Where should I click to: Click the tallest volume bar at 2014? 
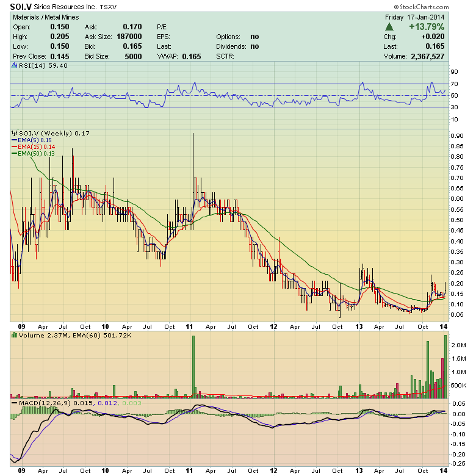(445, 367)
